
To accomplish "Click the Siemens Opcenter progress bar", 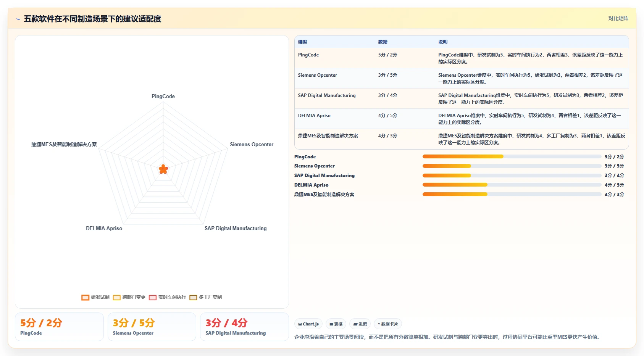I will click(x=512, y=166).
